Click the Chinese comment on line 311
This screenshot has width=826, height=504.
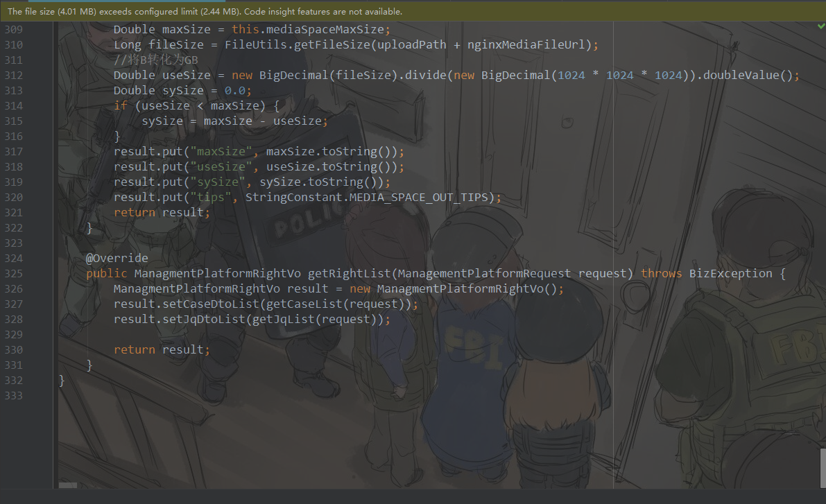[156, 60]
